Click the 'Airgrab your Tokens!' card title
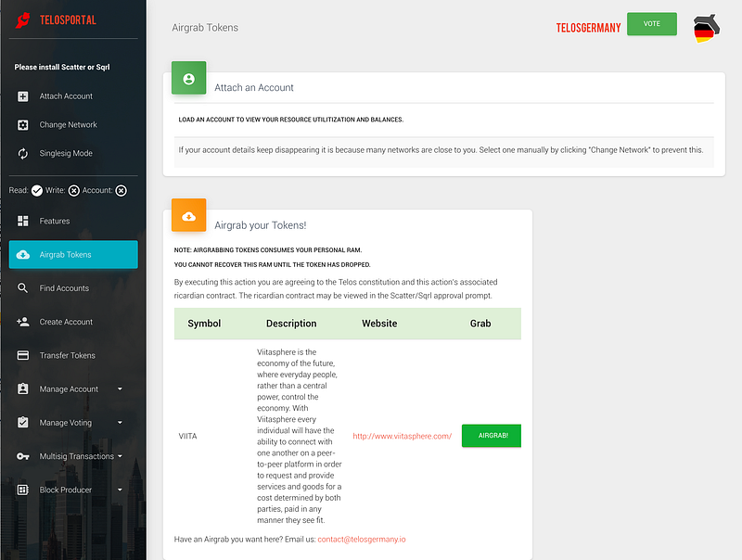This screenshot has height=560, width=742. pos(261,225)
